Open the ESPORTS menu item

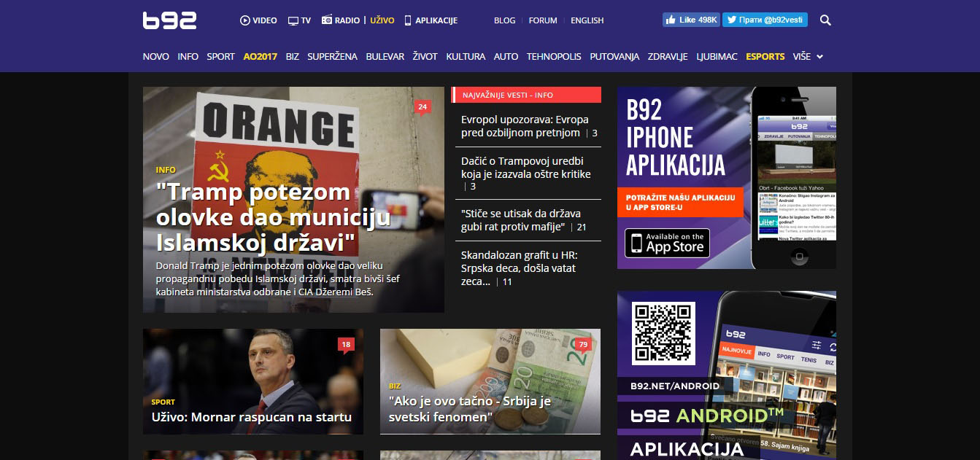pos(765,56)
